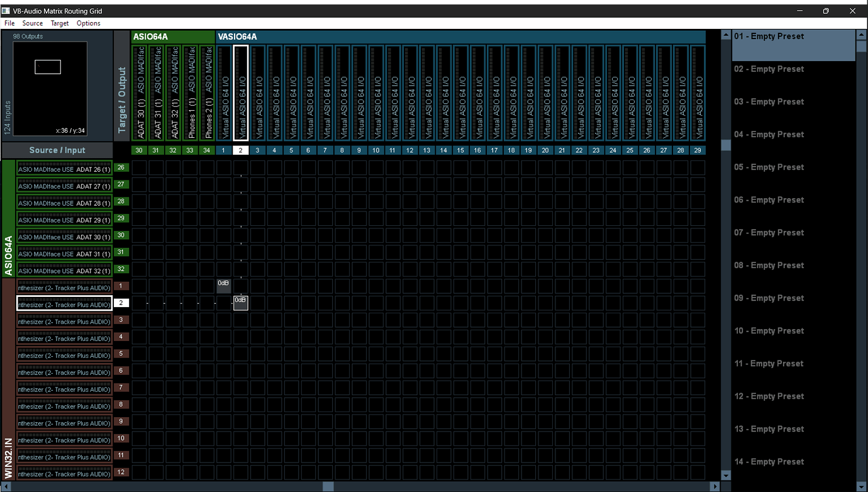Select input row "ADAT 26 (1)"

63,167
